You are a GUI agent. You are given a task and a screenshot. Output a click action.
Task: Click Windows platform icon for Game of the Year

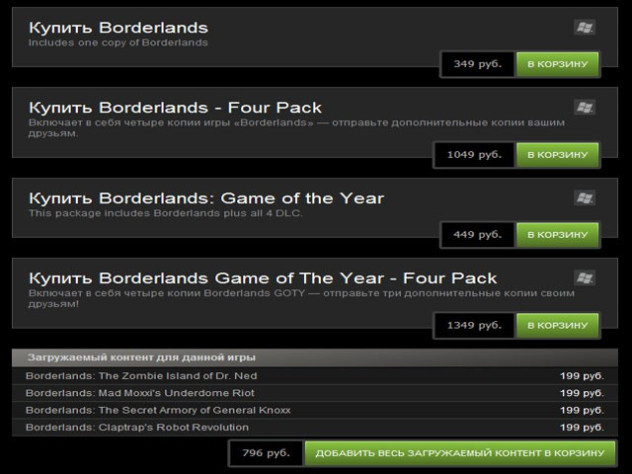point(584,198)
